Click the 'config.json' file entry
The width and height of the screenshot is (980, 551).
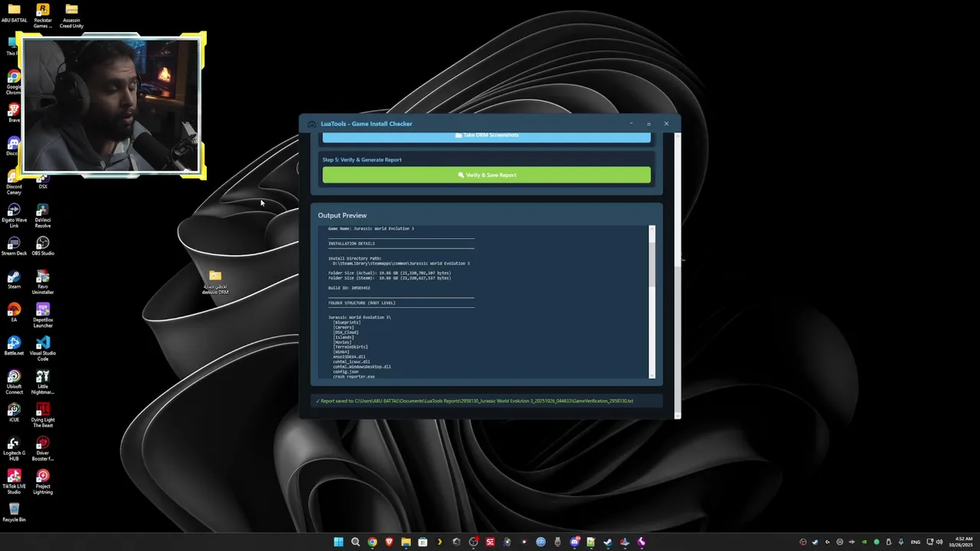click(x=345, y=372)
